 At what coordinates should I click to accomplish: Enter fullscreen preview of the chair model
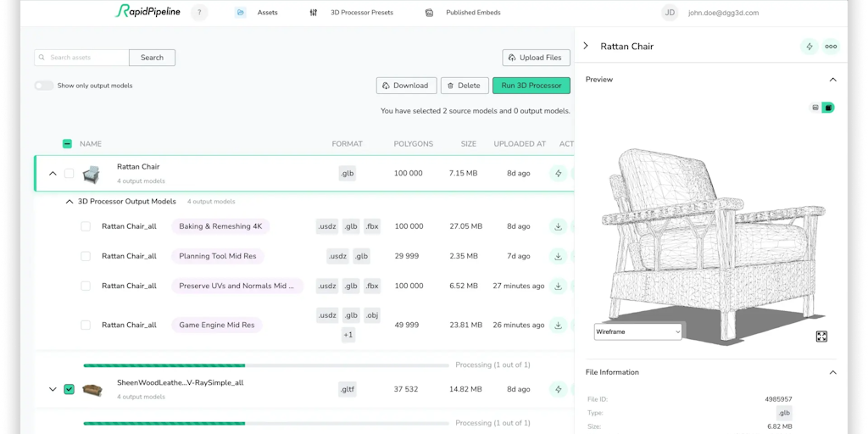point(821,337)
